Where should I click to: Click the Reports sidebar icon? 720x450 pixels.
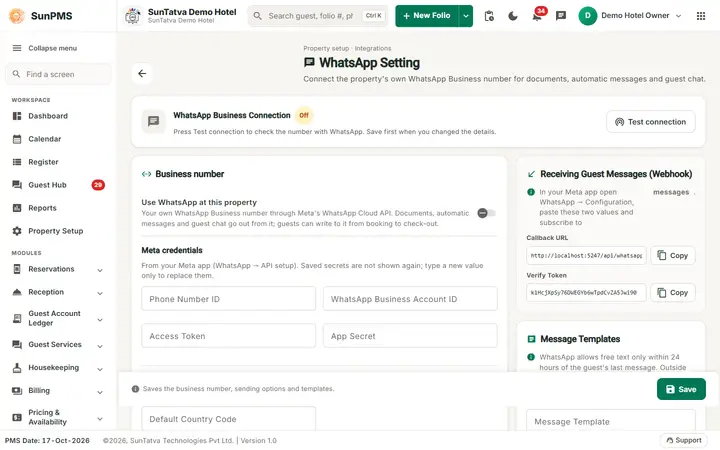(x=17, y=208)
